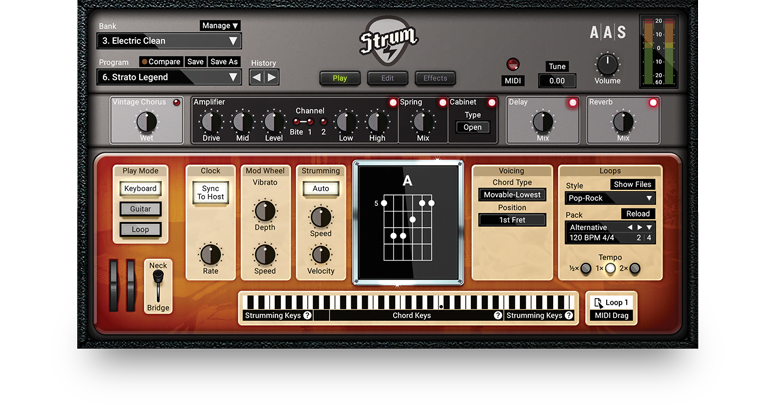Click the Vintage Chorus Wet knob
The height and width of the screenshot is (405, 774).
coord(146,122)
